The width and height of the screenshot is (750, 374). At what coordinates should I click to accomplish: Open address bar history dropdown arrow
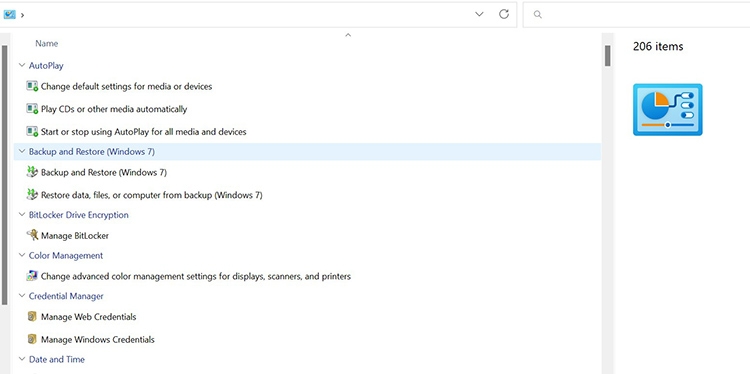tap(479, 14)
